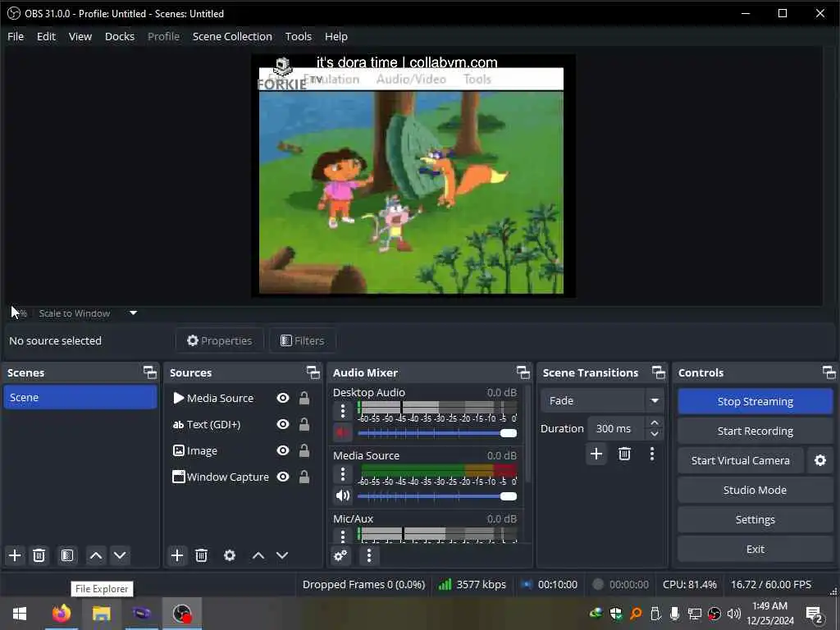Click Start Virtual Camera button

(741, 461)
